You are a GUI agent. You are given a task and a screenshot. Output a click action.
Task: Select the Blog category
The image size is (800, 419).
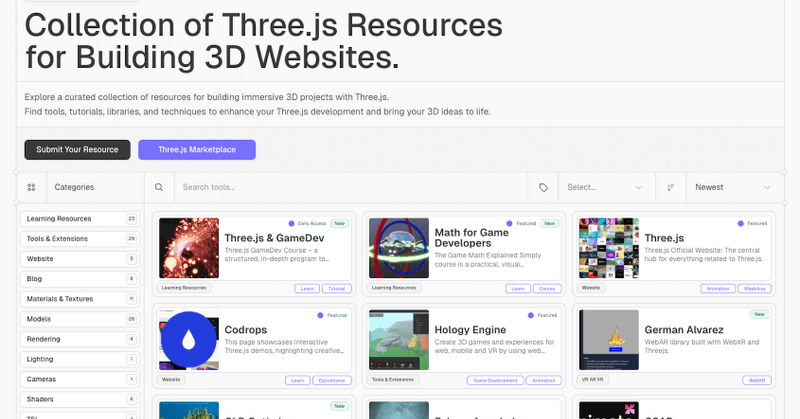[x=80, y=279]
